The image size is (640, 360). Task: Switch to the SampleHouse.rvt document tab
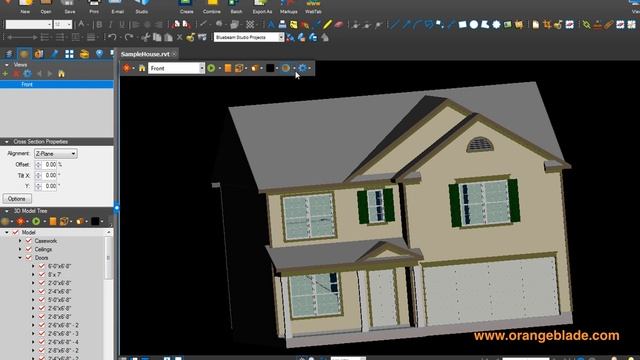pyautogui.click(x=145, y=54)
